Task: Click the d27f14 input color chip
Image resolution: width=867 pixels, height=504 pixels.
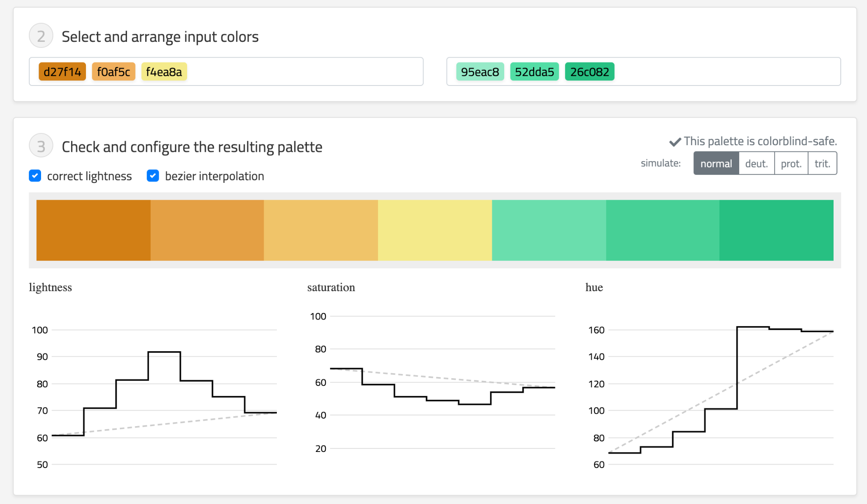Action: 62,72
